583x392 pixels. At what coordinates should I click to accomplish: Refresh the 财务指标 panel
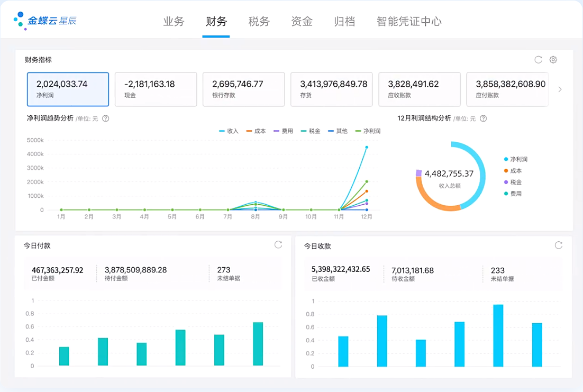pos(538,59)
